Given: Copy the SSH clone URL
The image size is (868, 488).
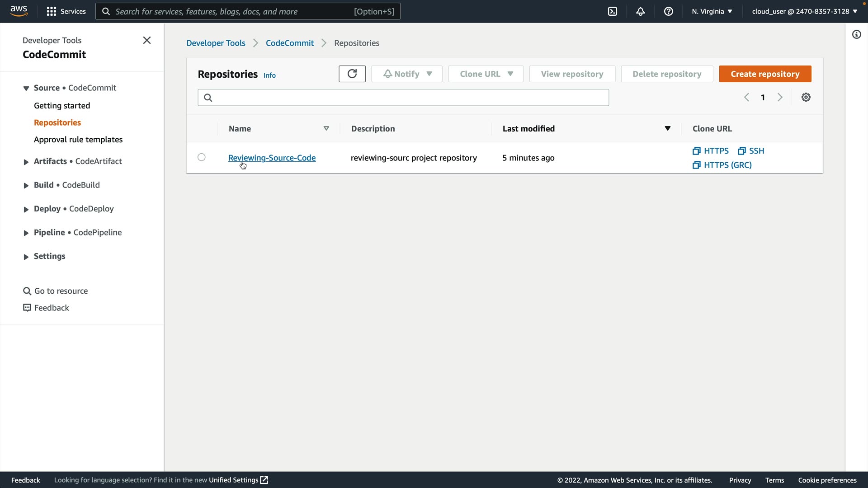Looking at the screenshot, I should click(751, 151).
